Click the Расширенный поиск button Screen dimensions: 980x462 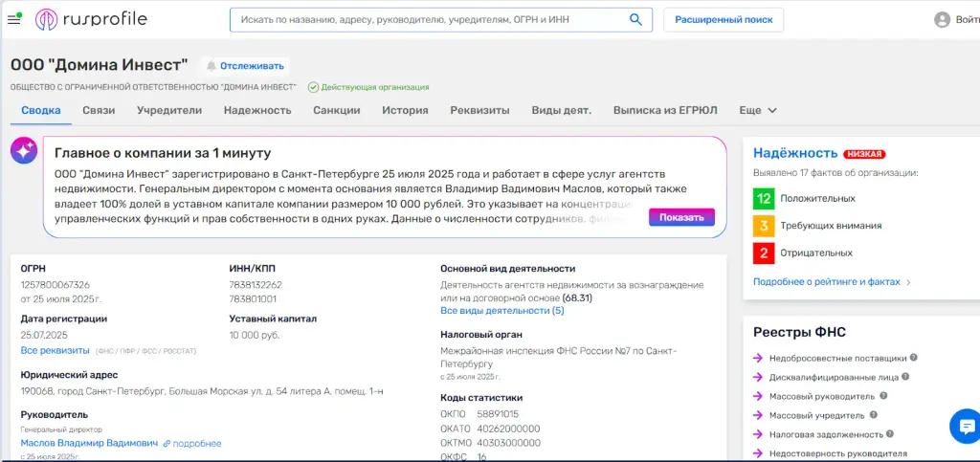(x=724, y=20)
